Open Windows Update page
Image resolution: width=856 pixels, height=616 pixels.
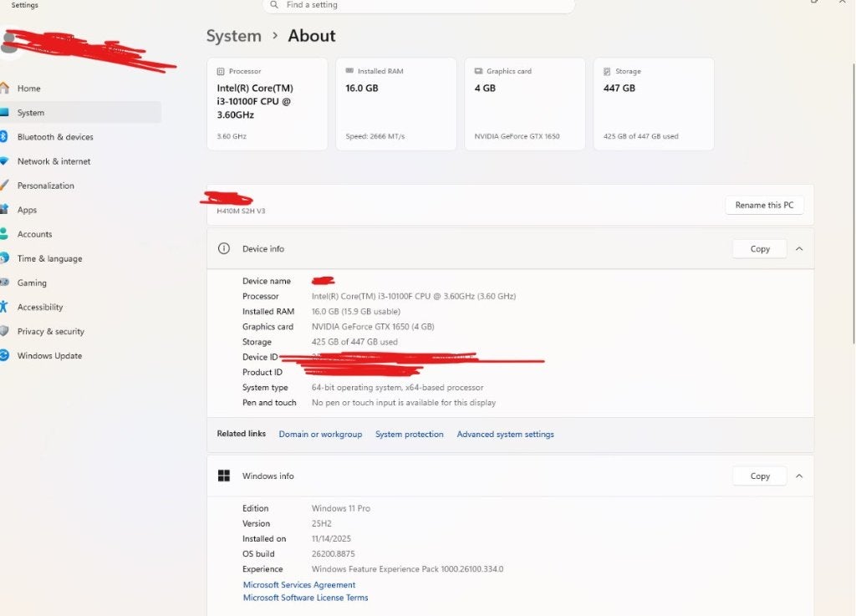click(49, 356)
